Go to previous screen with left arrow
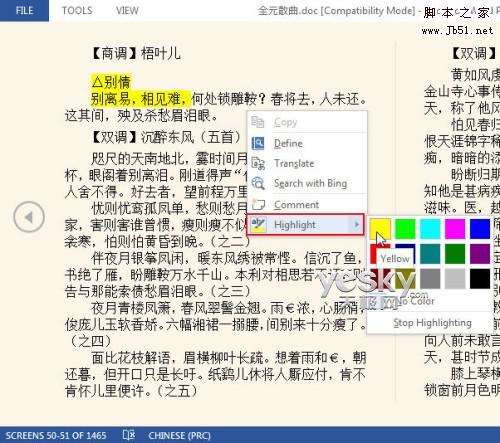The image size is (500, 443). pos(29,217)
